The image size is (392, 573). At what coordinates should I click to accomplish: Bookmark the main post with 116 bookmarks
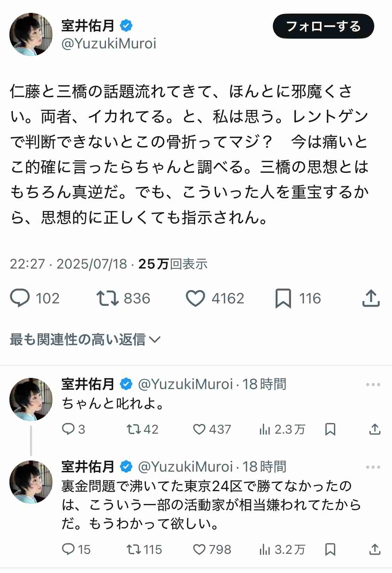point(283,299)
